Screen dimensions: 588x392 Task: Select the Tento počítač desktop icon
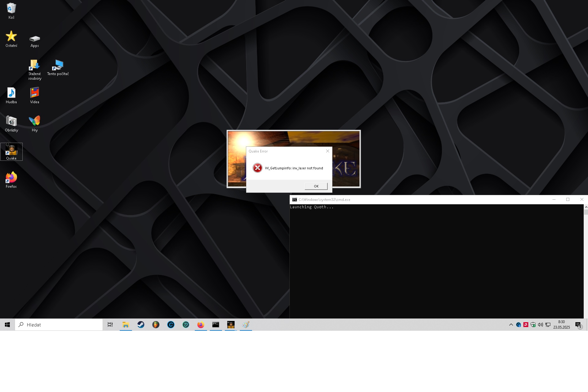pyautogui.click(x=58, y=68)
